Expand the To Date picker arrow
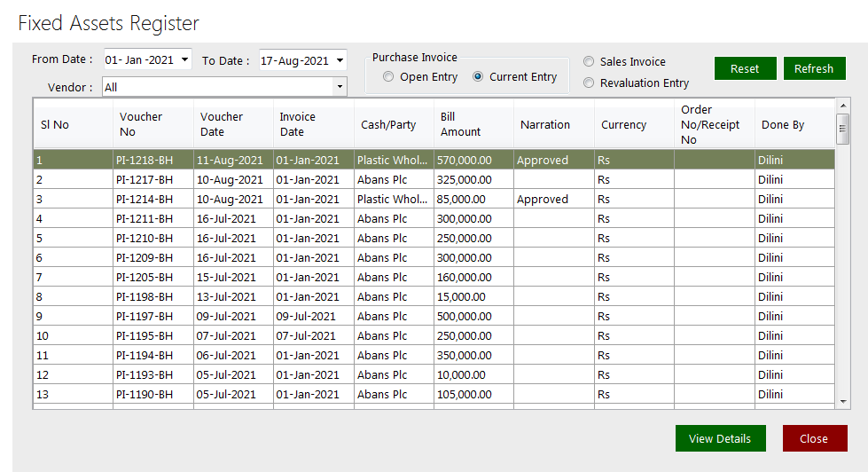Viewport: 868px width, 472px height. pos(339,61)
